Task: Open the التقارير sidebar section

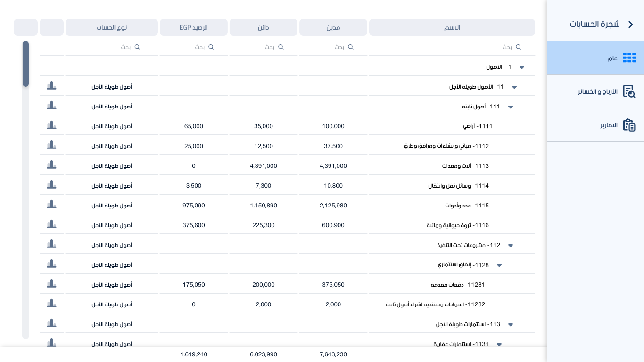Action: tap(595, 125)
